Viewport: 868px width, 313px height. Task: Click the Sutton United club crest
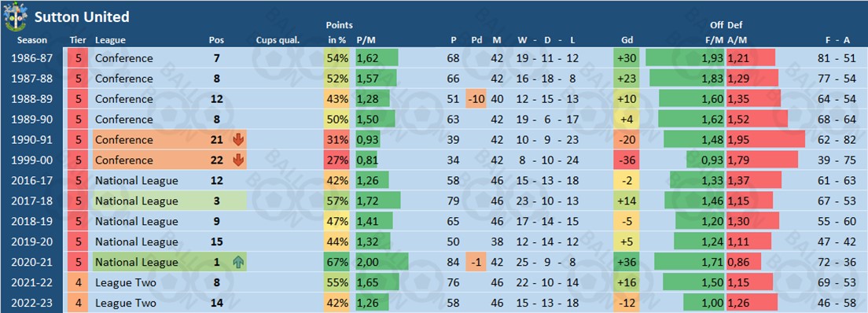point(15,17)
